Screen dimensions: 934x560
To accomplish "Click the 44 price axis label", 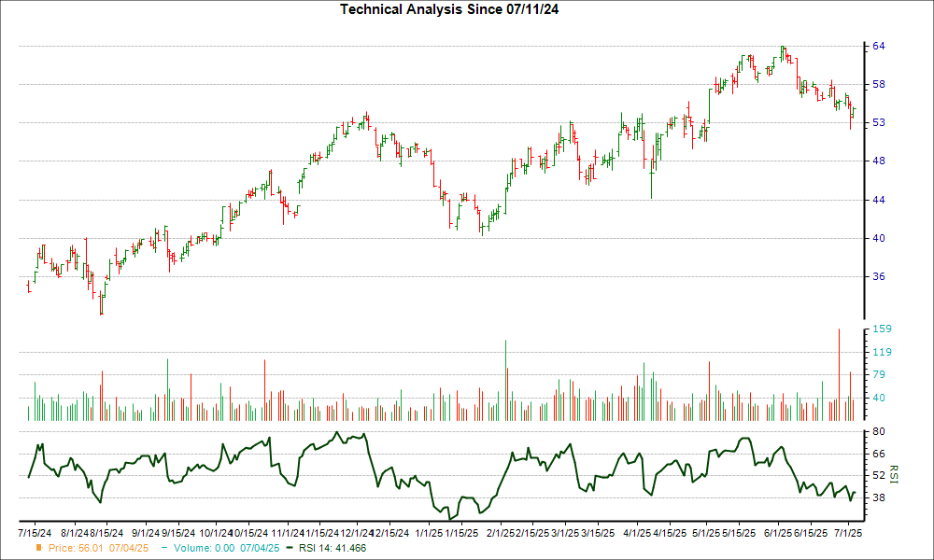I will point(879,200).
